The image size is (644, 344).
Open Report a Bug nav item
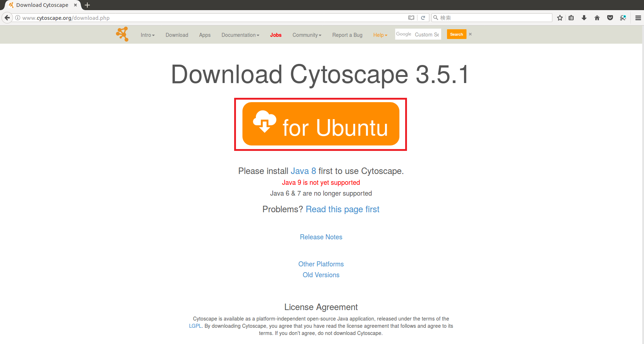[x=347, y=35]
